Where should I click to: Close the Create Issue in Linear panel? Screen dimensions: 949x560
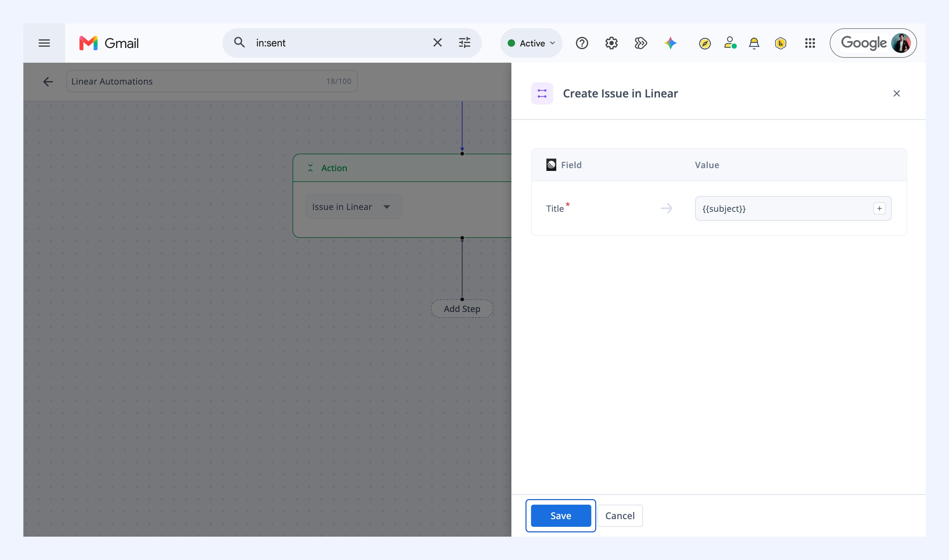896,93
